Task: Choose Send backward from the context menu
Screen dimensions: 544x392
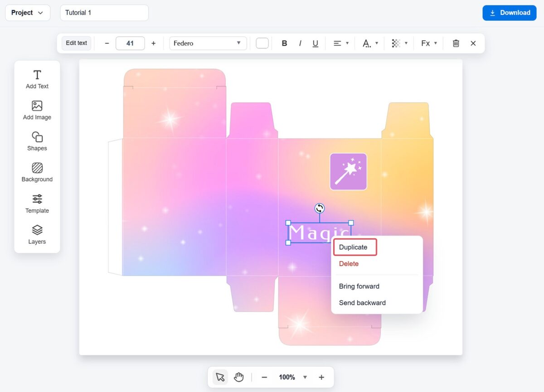Action: coord(362,303)
